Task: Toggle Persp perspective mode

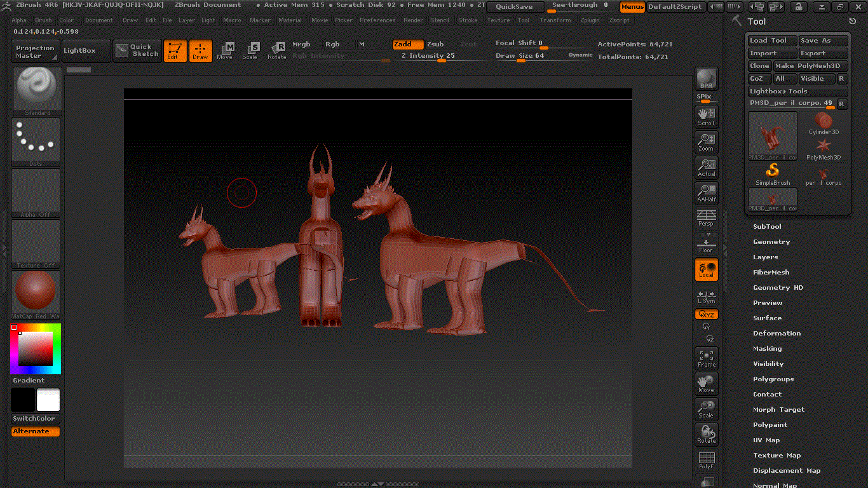Action: pos(707,218)
